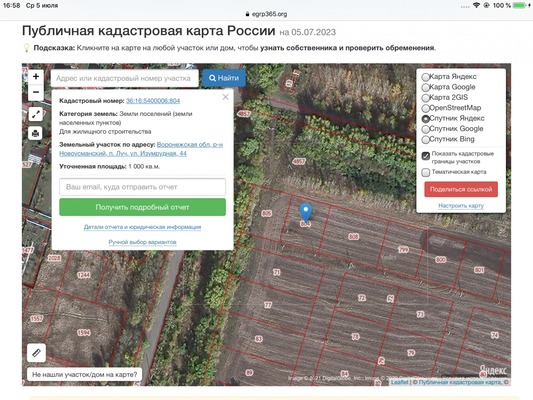
Task: Print the map using printer icon
Action: tap(36, 134)
